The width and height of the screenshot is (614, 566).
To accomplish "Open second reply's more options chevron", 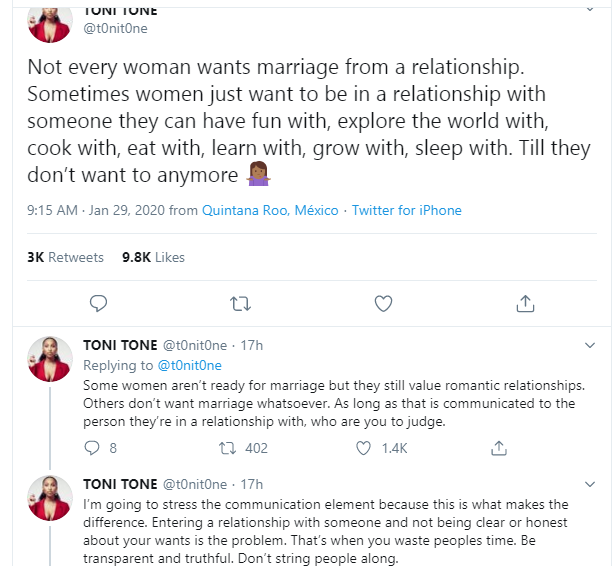I will pyautogui.click(x=589, y=483).
